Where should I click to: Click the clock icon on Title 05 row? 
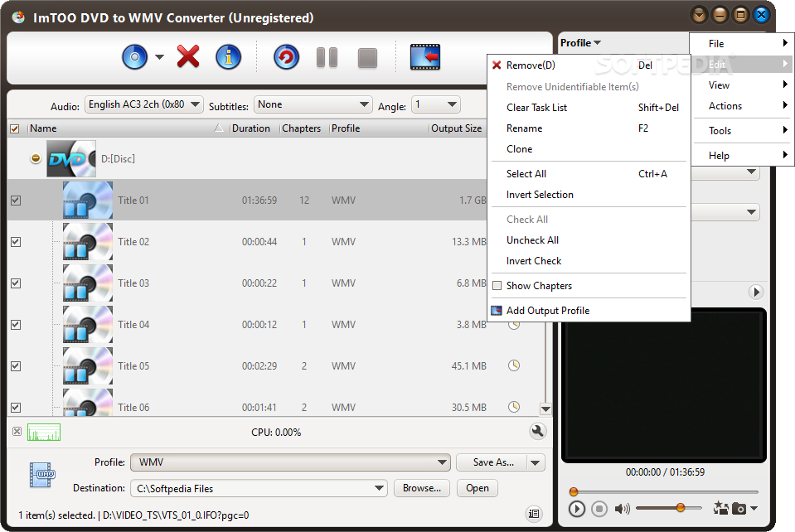tap(514, 365)
